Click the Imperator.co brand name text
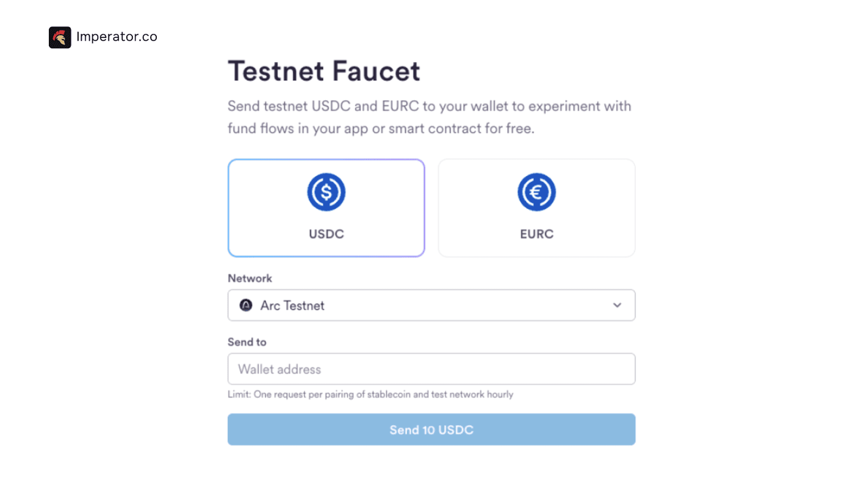This screenshot has width=868, height=488. (x=117, y=37)
